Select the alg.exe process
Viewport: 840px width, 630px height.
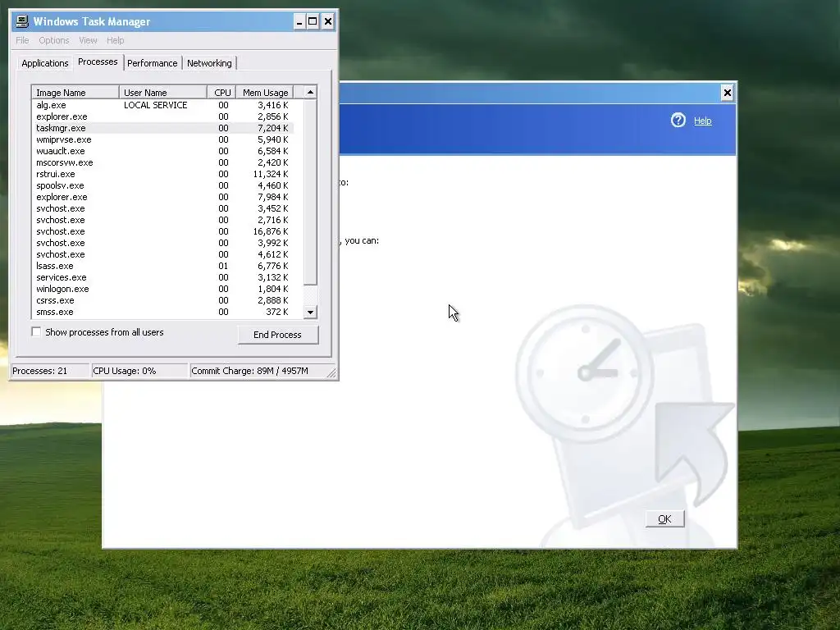point(163,105)
